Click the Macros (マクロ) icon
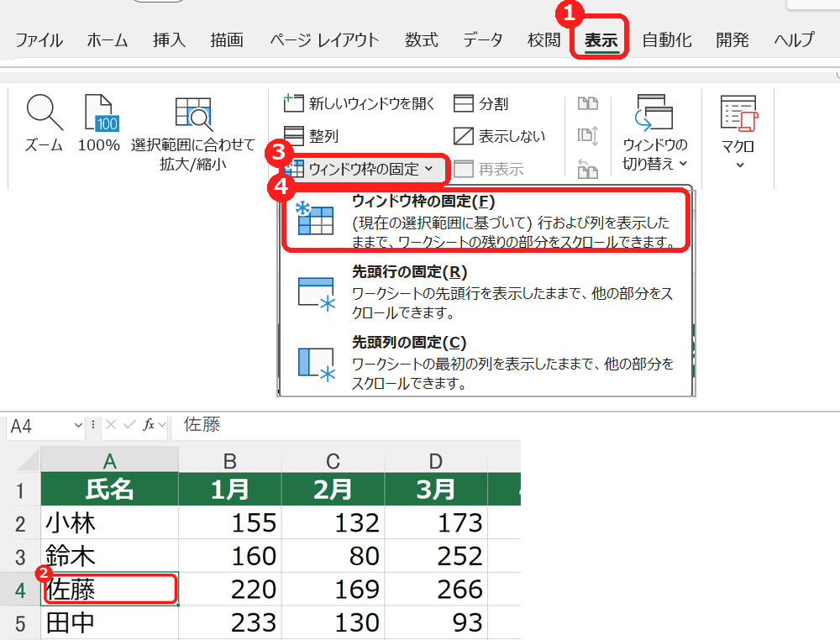This screenshot has width=840, height=640. pos(739,113)
